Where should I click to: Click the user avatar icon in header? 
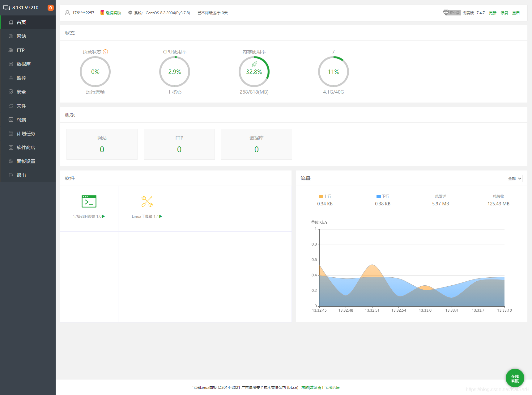[x=67, y=13]
